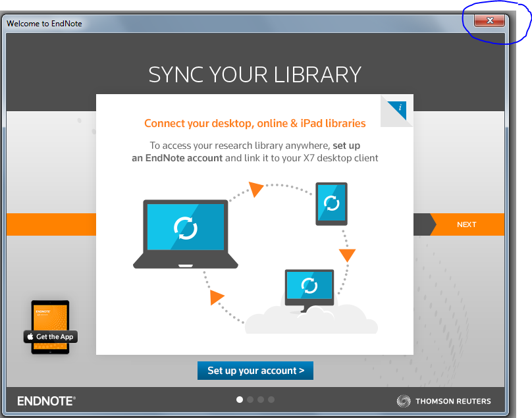Click the desktop monitor on the cloud

pyautogui.click(x=308, y=286)
